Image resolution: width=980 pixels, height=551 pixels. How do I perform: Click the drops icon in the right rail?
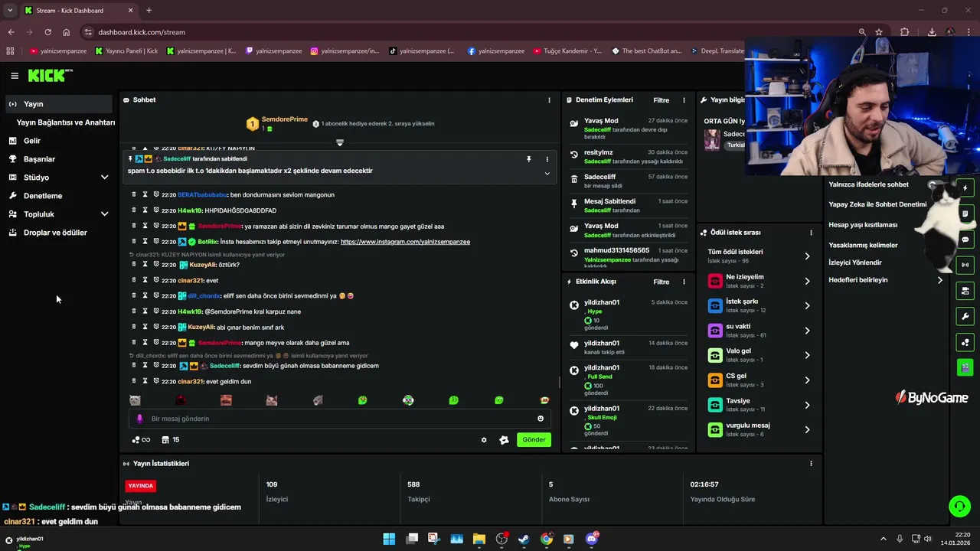point(965,342)
